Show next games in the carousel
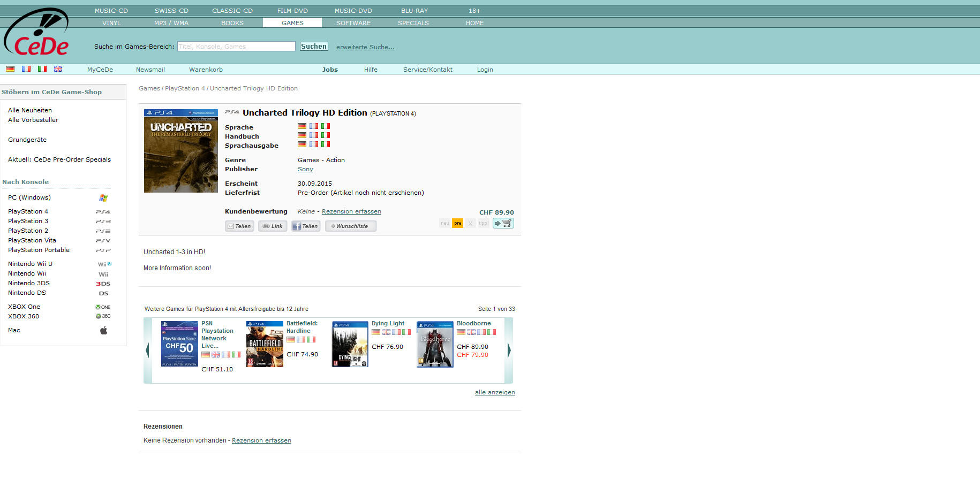Image resolution: width=980 pixels, height=480 pixels. pos(509,351)
